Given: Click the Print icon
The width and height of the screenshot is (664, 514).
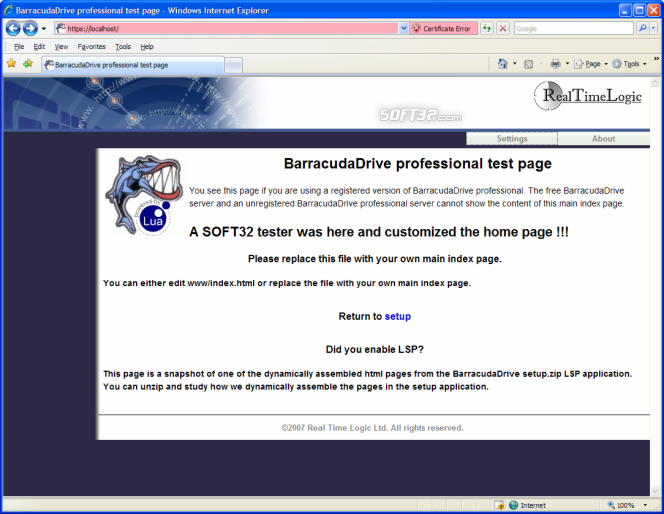Looking at the screenshot, I should click(x=555, y=64).
